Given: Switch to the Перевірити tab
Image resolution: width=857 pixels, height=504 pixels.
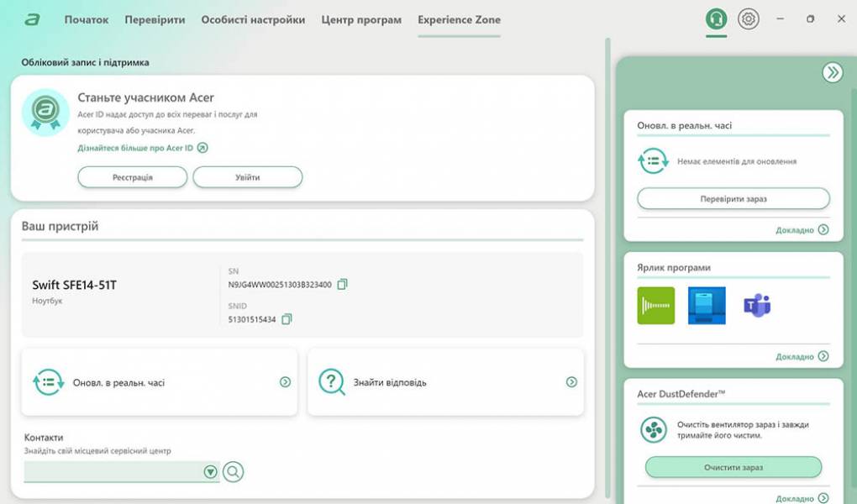Looking at the screenshot, I should click(155, 20).
